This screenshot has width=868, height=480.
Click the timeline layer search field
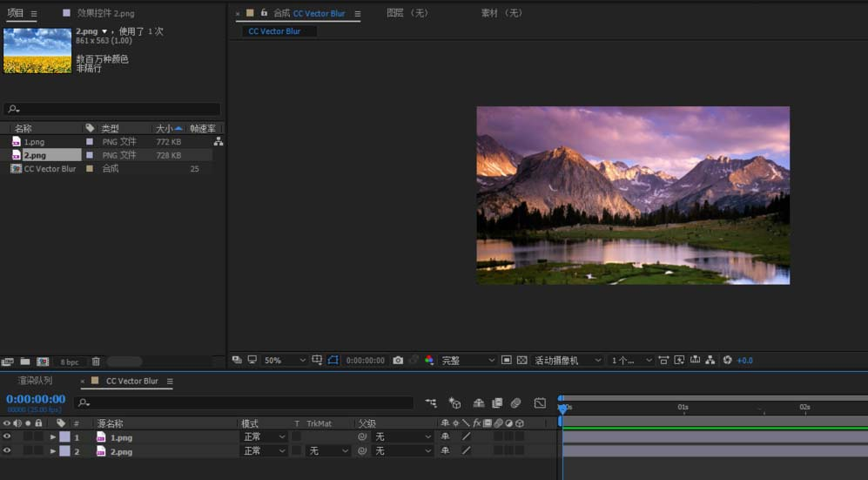click(244, 402)
